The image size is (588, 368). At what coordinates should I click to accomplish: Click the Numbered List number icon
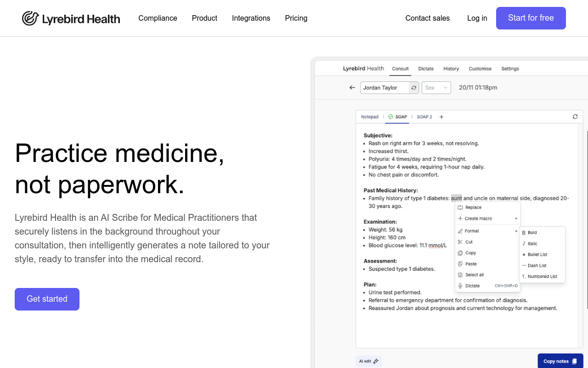[x=524, y=276]
